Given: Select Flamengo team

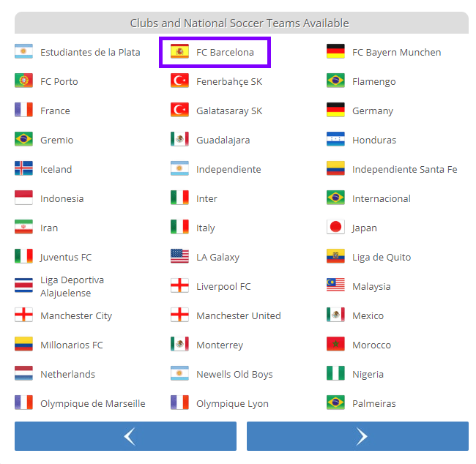Looking at the screenshot, I should (x=374, y=82).
